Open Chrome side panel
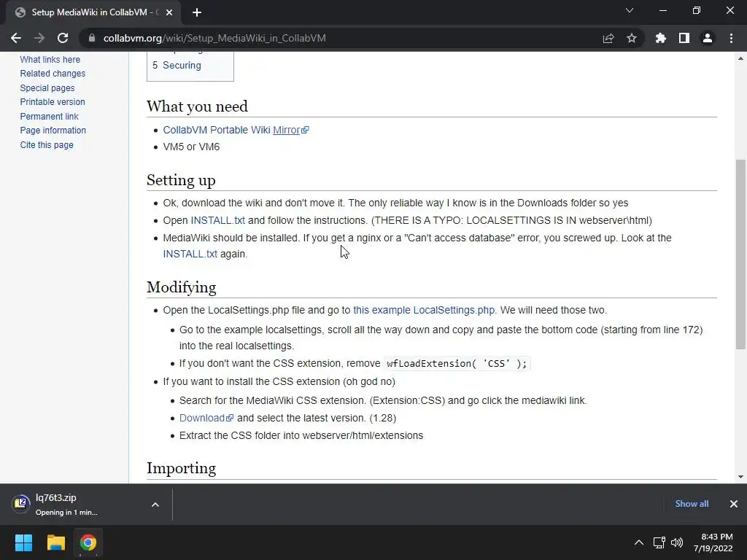747x560 pixels. tap(684, 38)
